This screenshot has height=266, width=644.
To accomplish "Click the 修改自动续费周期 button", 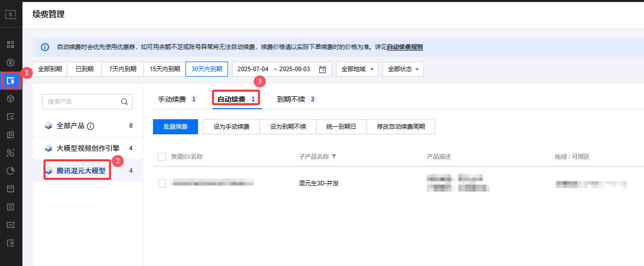I will click(401, 127).
